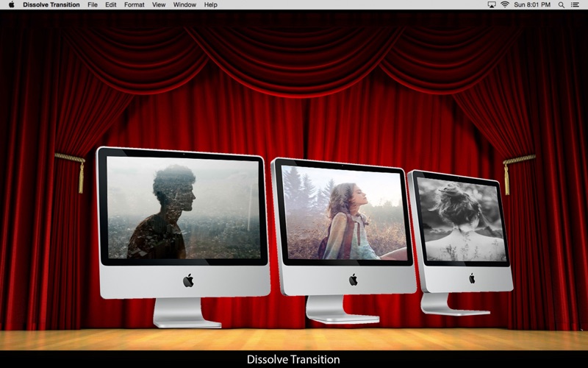This screenshot has height=368, width=588.
Task: Click Apple logo on the right iMac
Action: click(472, 278)
